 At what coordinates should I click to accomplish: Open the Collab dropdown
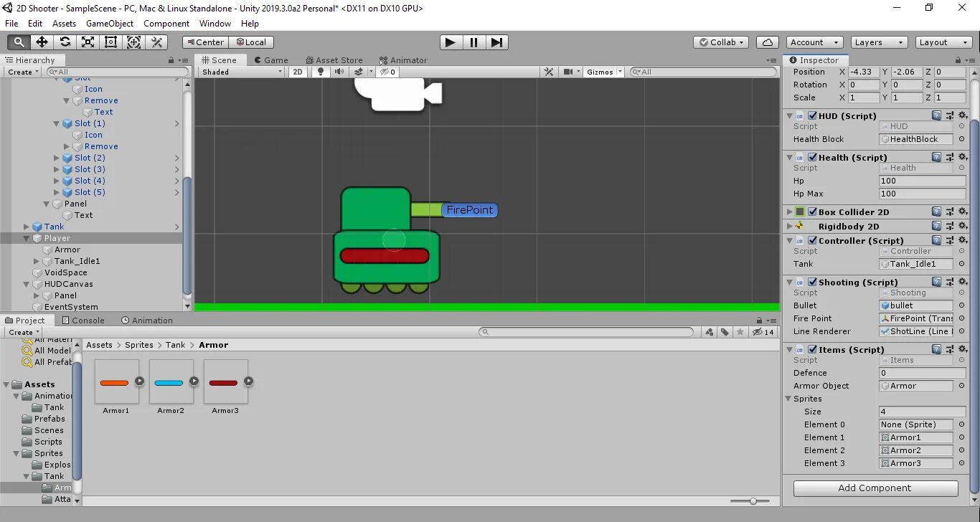click(x=722, y=42)
